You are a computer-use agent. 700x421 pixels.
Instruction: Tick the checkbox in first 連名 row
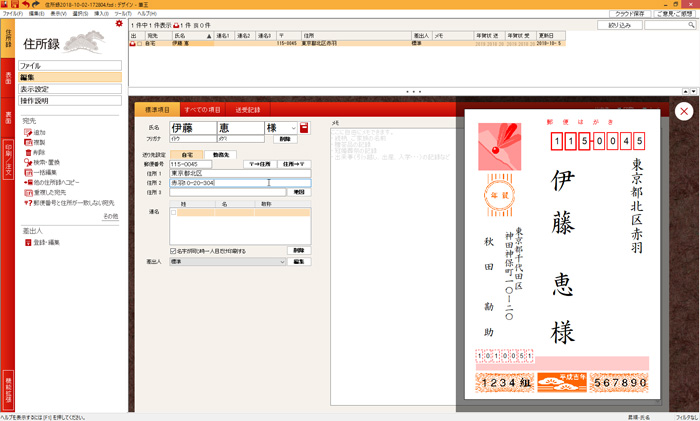(174, 212)
